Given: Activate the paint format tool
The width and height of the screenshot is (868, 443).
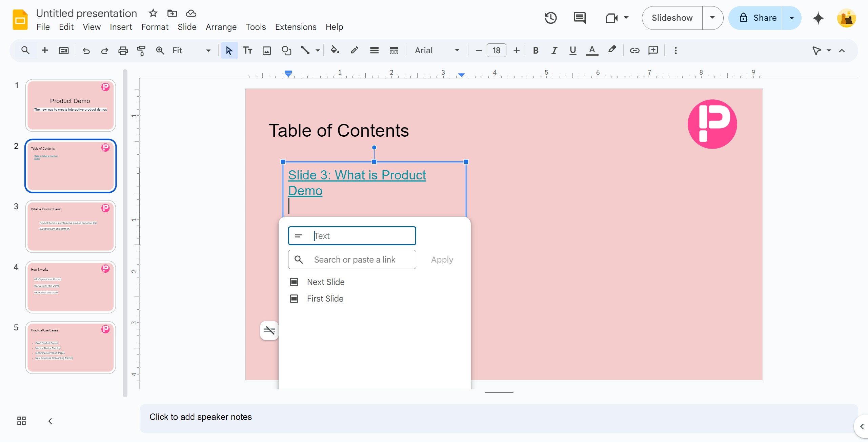Looking at the screenshot, I should 141,51.
